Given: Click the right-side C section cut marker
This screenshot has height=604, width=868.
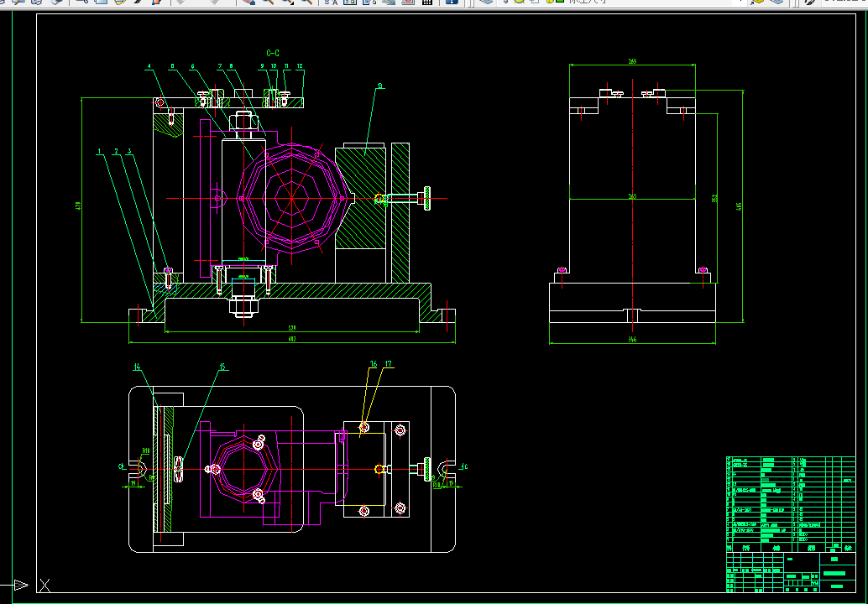Looking at the screenshot, I should pyautogui.click(x=464, y=466).
